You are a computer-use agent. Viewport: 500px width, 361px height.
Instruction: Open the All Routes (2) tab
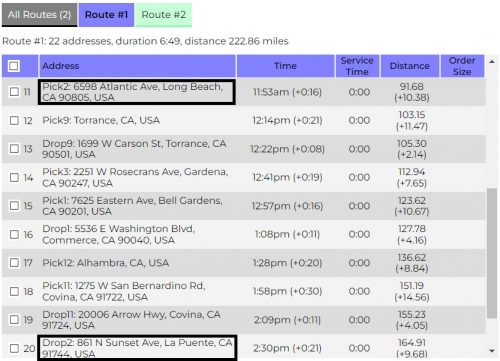click(39, 15)
